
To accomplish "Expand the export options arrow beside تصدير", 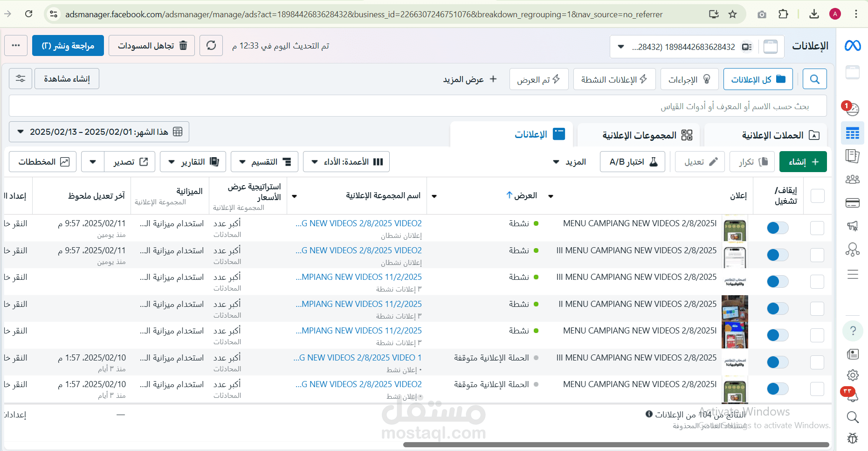I will click(x=93, y=162).
